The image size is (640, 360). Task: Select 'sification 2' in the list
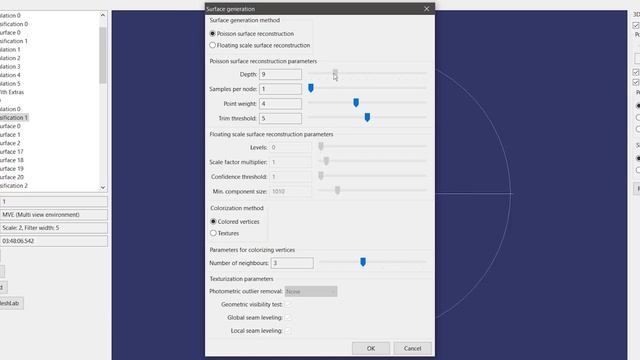(x=14, y=186)
